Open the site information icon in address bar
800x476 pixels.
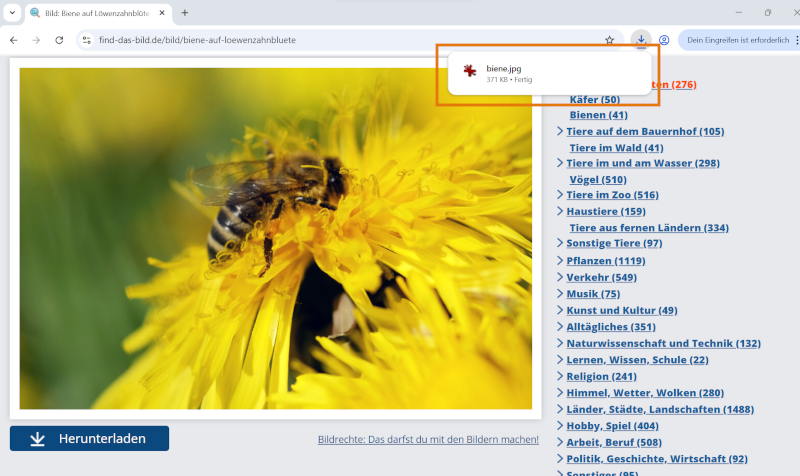[x=87, y=40]
